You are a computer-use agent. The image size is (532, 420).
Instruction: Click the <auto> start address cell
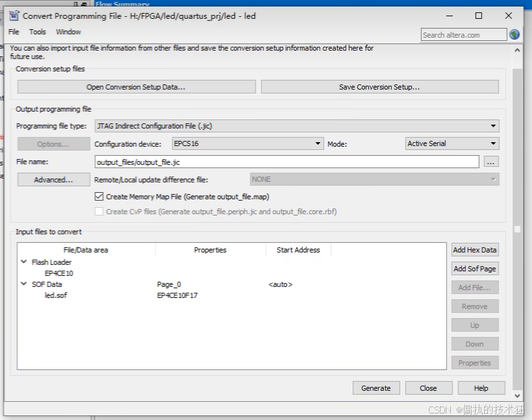280,284
